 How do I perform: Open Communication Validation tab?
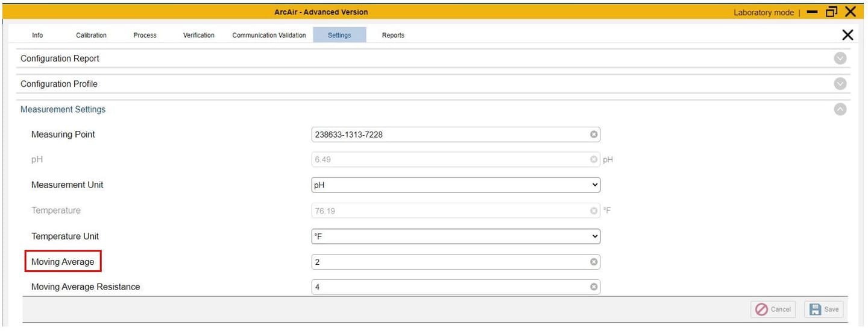tap(269, 35)
